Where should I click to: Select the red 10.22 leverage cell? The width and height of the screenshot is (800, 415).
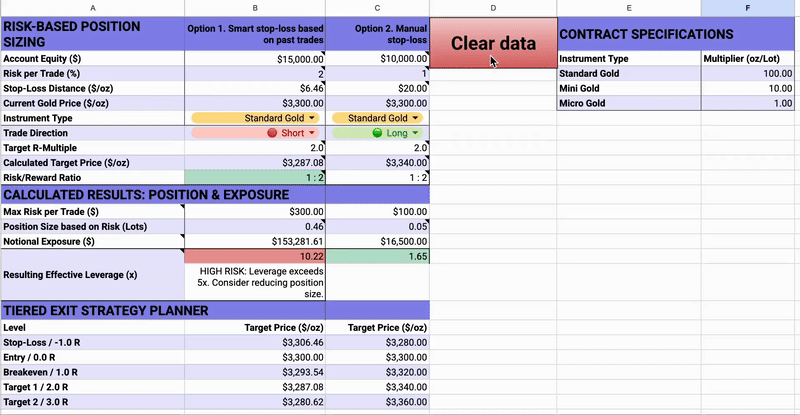point(255,256)
